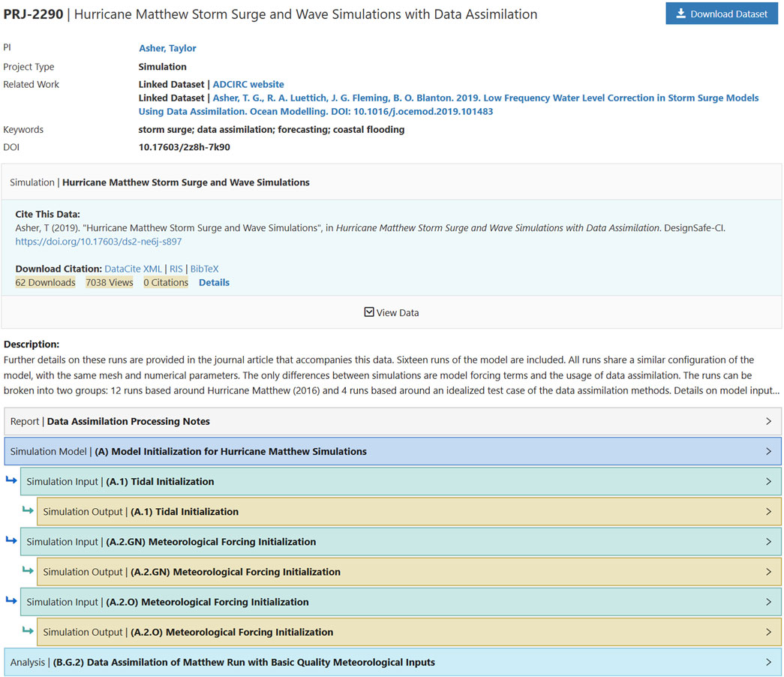Expand Simulation Output (A.2.GN) chevron
Viewport: 784px width, 677px height.
point(768,572)
